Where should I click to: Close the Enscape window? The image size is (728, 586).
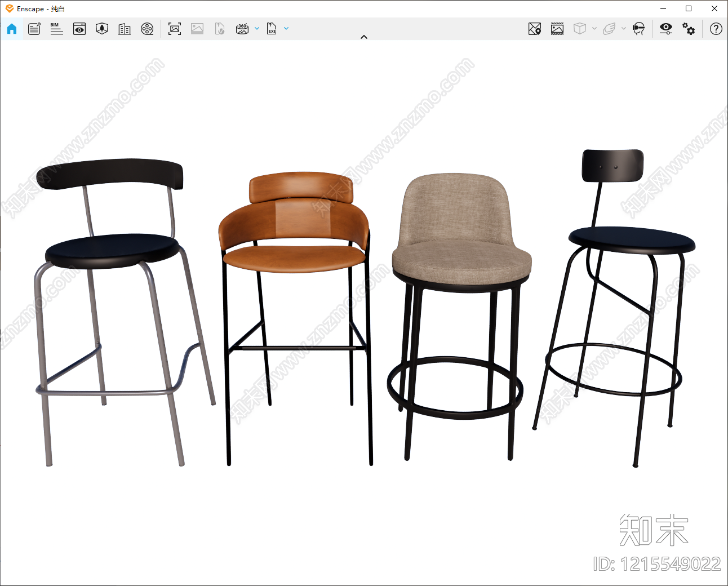point(714,8)
